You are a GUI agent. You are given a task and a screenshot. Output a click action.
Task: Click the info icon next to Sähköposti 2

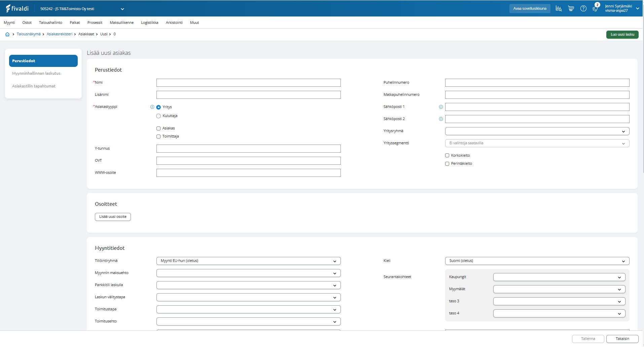point(441,119)
